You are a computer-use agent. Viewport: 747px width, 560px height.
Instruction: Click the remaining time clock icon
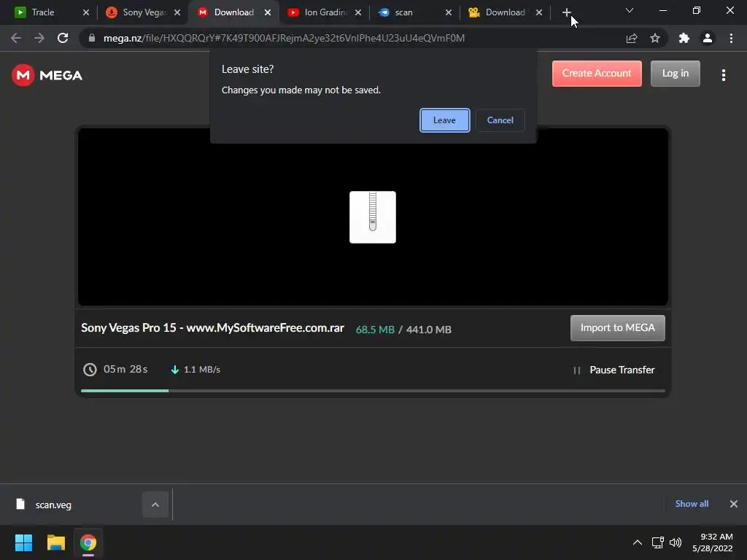[x=90, y=370]
